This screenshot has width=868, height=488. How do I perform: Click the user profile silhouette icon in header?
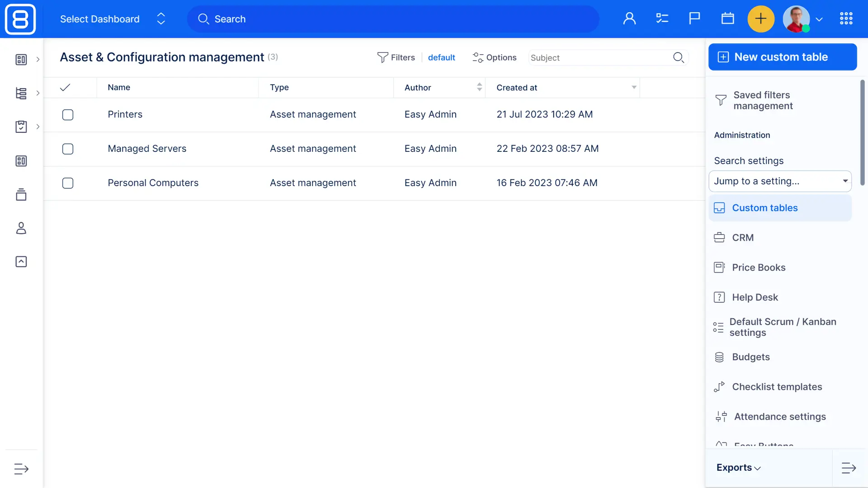[x=629, y=19]
